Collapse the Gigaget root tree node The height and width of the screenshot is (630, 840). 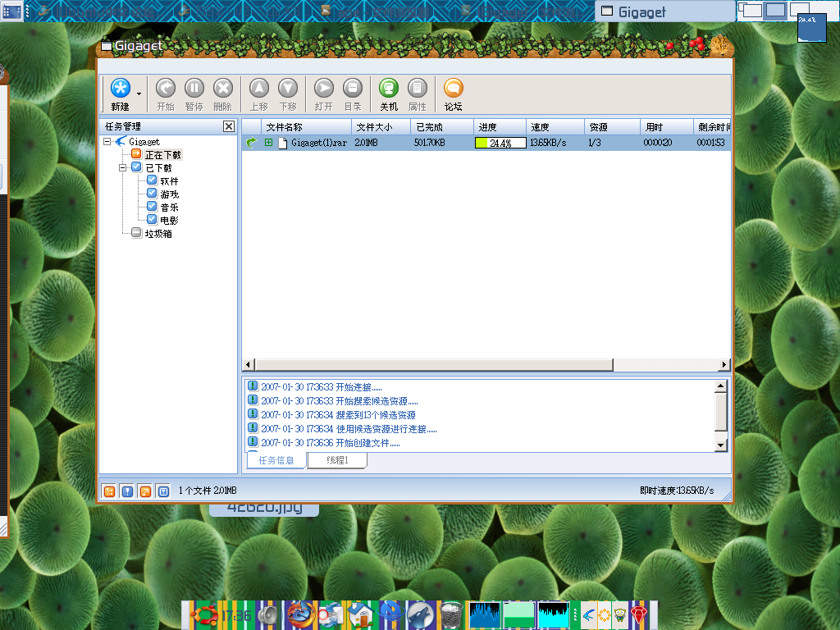[107, 141]
